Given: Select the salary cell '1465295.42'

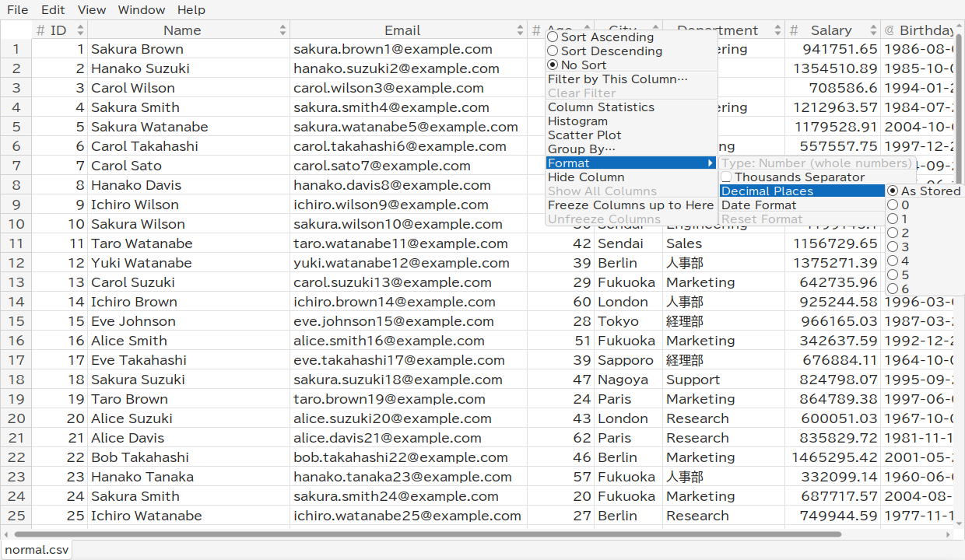Looking at the screenshot, I should 833,457.
